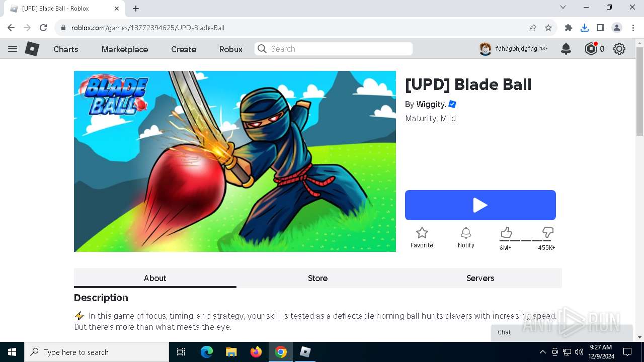Click the verified badge next to Wiggity

coord(452,104)
